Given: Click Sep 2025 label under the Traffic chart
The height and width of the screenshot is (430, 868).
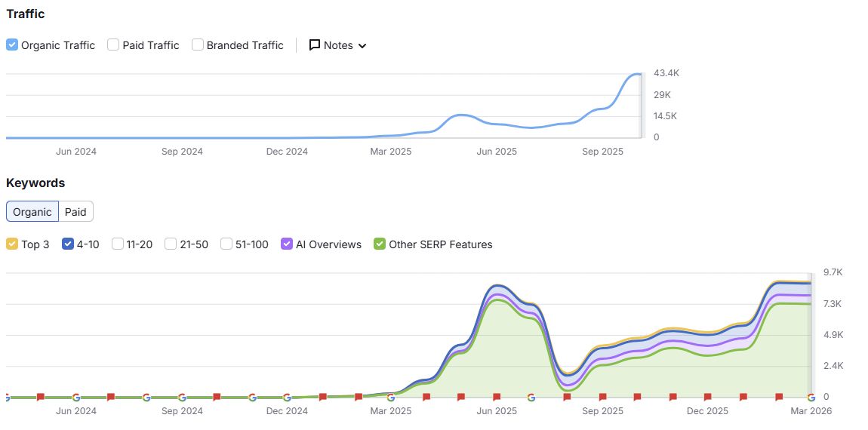Looking at the screenshot, I should coord(603,152).
